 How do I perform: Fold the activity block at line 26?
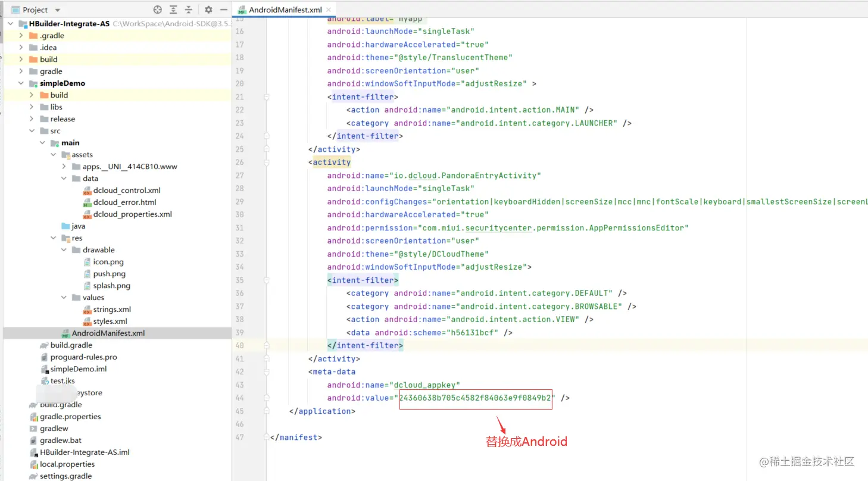(267, 162)
